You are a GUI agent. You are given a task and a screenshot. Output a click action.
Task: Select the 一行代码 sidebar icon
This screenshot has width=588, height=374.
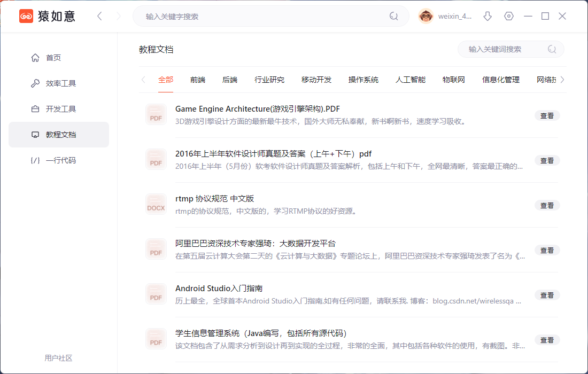tap(34, 160)
